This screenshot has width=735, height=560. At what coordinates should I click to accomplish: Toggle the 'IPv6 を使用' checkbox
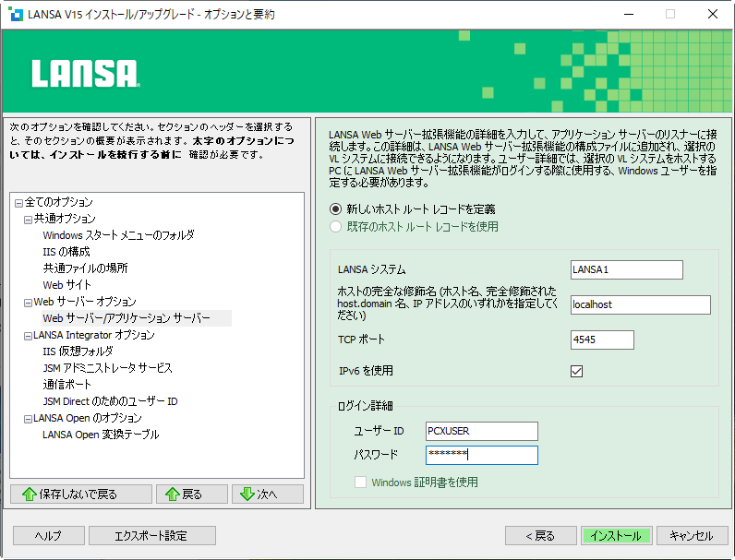click(x=576, y=371)
